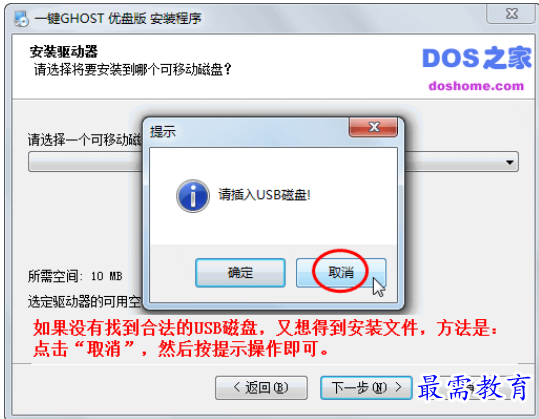Click the DOS之家 logo
This screenshot has height=419, width=539.
tap(476, 57)
